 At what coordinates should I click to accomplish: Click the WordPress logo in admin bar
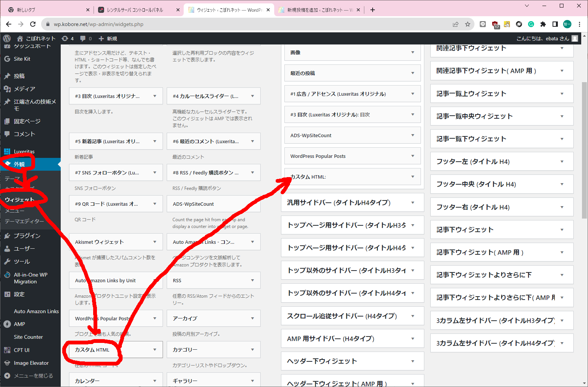click(x=7, y=38)
